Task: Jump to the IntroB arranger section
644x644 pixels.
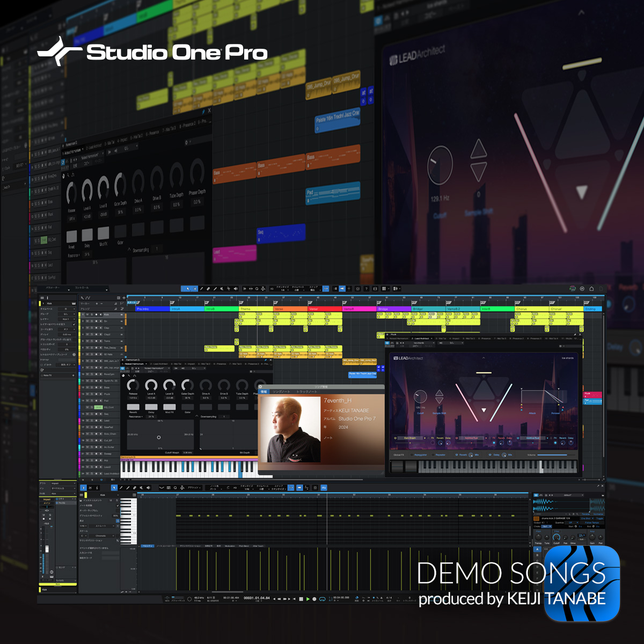Action: tap(221, 309)
